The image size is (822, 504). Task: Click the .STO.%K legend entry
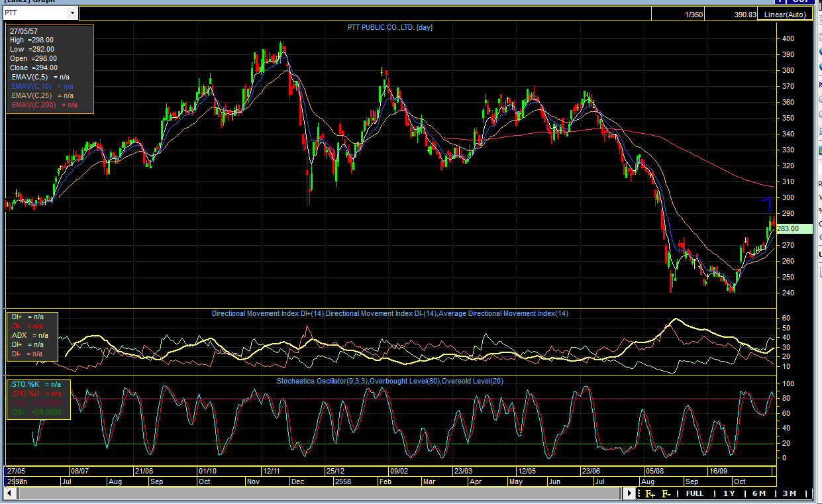tap(36, 384)
